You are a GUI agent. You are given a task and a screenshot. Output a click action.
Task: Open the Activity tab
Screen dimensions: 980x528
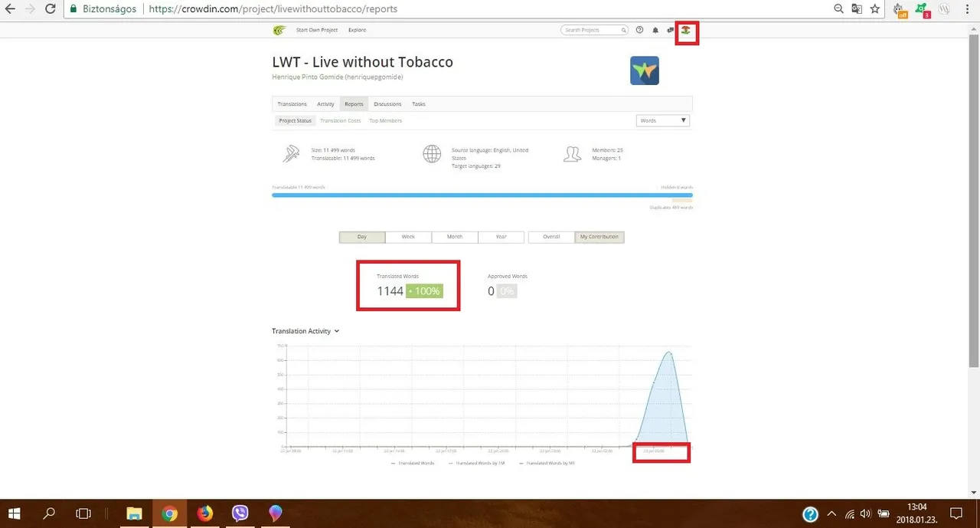(325, 104)
